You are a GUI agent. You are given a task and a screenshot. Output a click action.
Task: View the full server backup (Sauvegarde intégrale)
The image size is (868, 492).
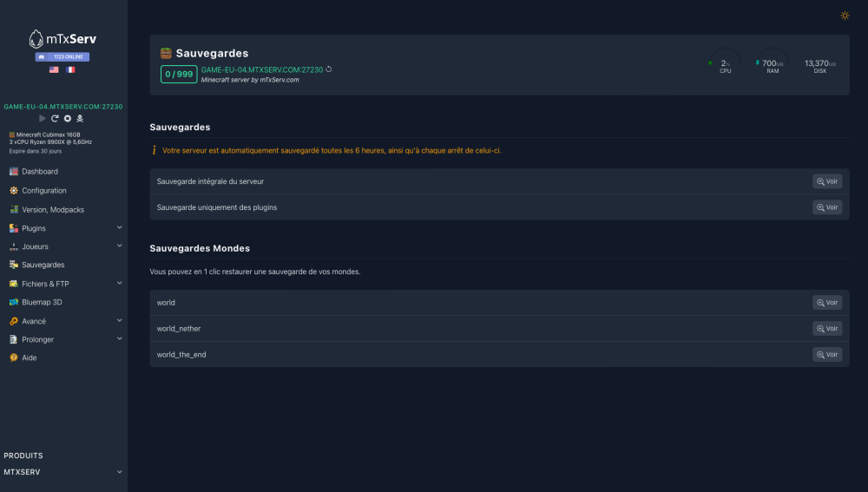pyautogui.click(x=826, y=181)
